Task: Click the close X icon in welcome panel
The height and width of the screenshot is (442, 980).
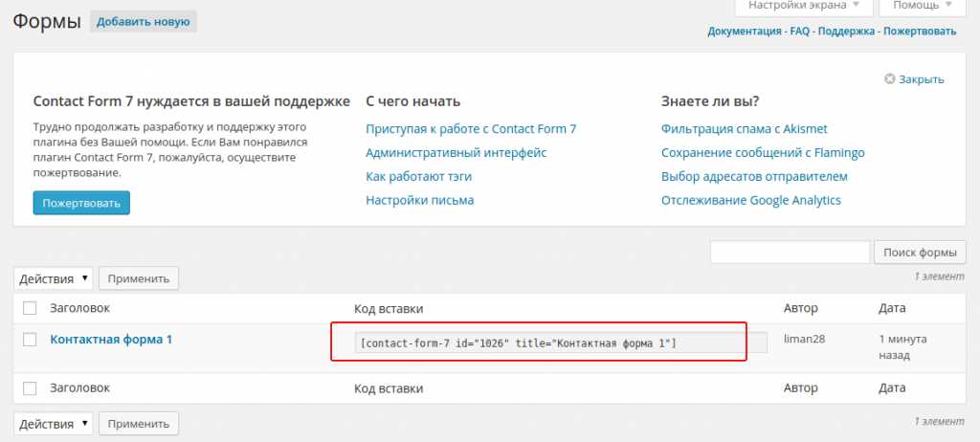Action: pyautogui.click(x=890, y=79)
